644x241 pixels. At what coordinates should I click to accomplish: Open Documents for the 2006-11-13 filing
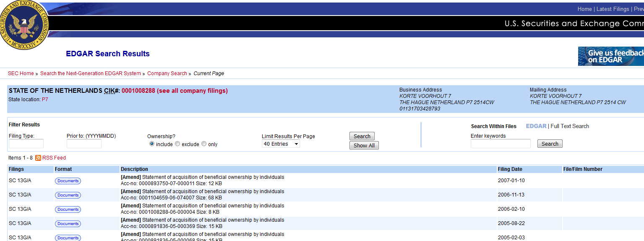click(68, 195)
